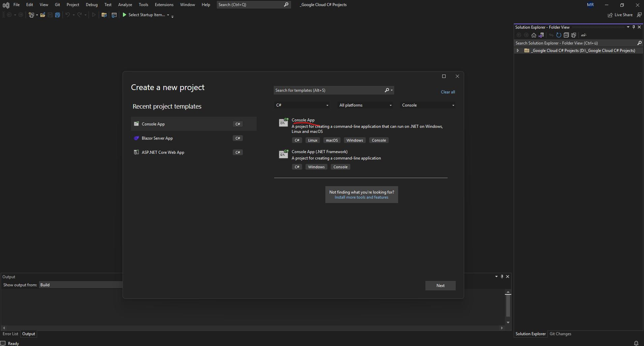This screenshot has width=644, height=346.
Task: Pin the Output panel with auto-hide icon
Action: point(502,277)
